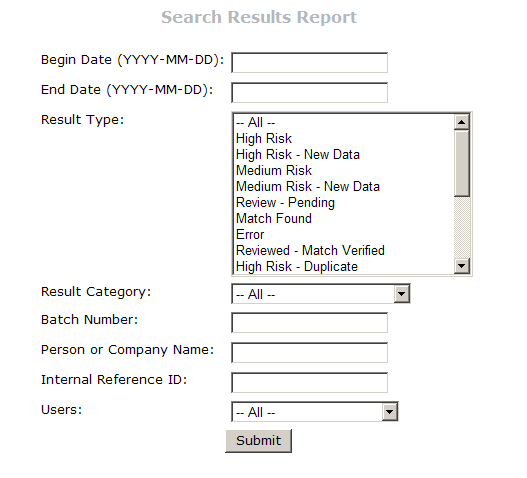Screen dimensions: 527x478
Task: Pick 'Match Found' from Result Type list
Action: (344, 218)
